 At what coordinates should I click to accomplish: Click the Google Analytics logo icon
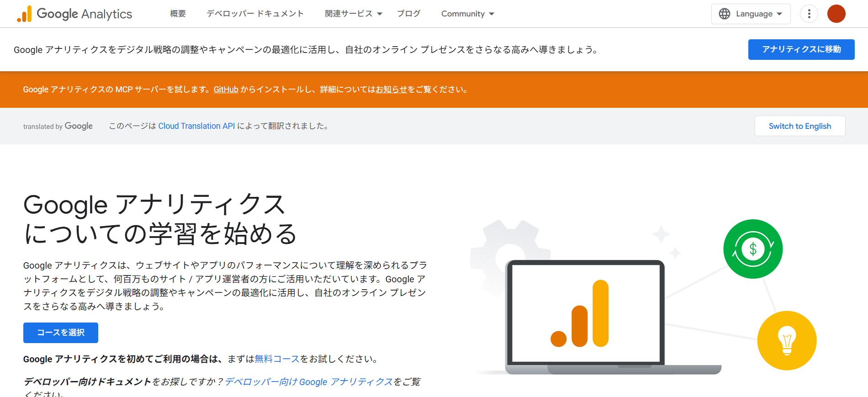(x=24, y=14)
